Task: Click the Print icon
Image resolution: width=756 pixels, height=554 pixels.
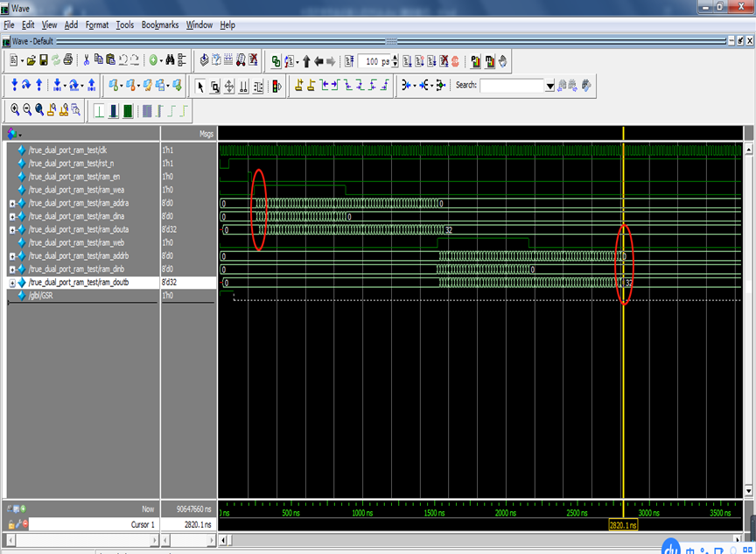Action: coord(68,60)
